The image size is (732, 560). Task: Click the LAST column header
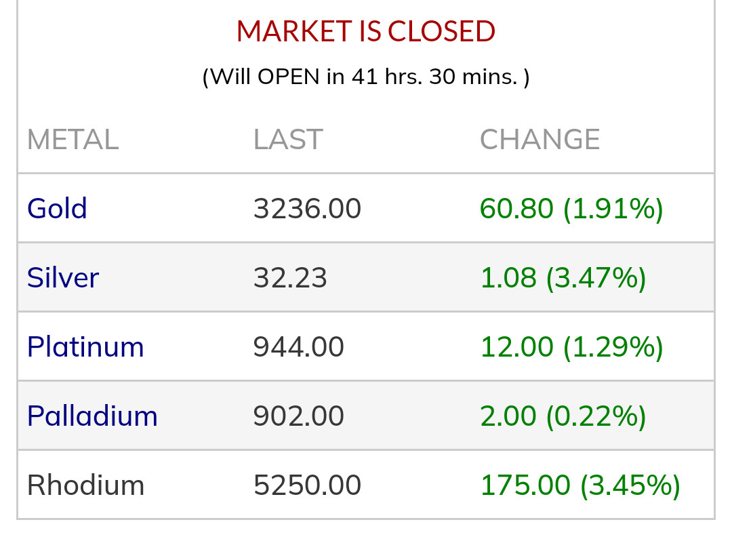(287, 140)
